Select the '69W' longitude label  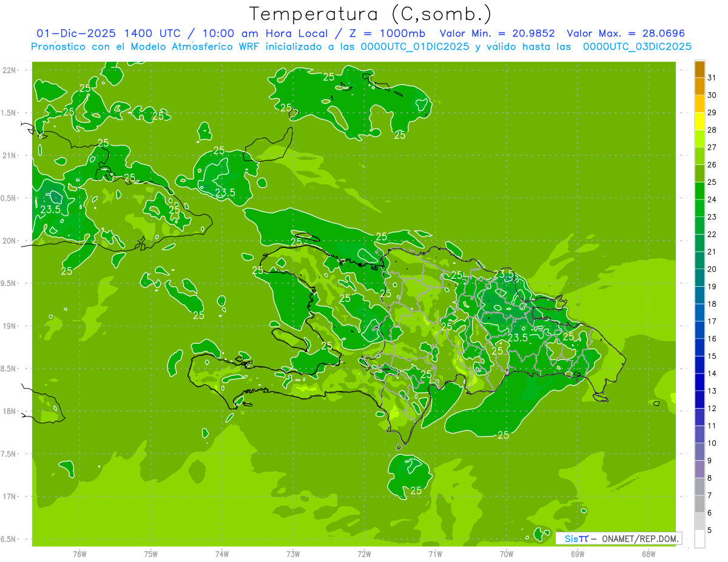pos(577,554)
